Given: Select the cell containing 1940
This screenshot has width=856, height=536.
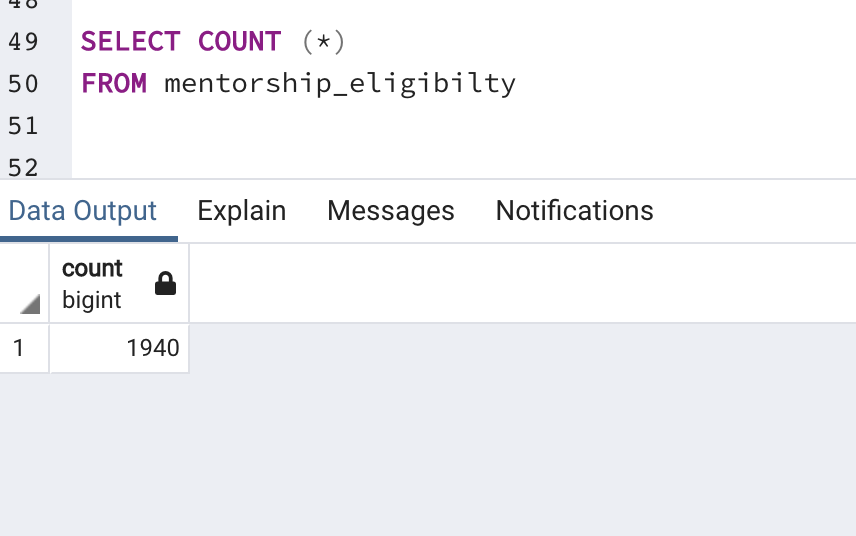Looking at the screenshot, I should click(x=119, y=348).
